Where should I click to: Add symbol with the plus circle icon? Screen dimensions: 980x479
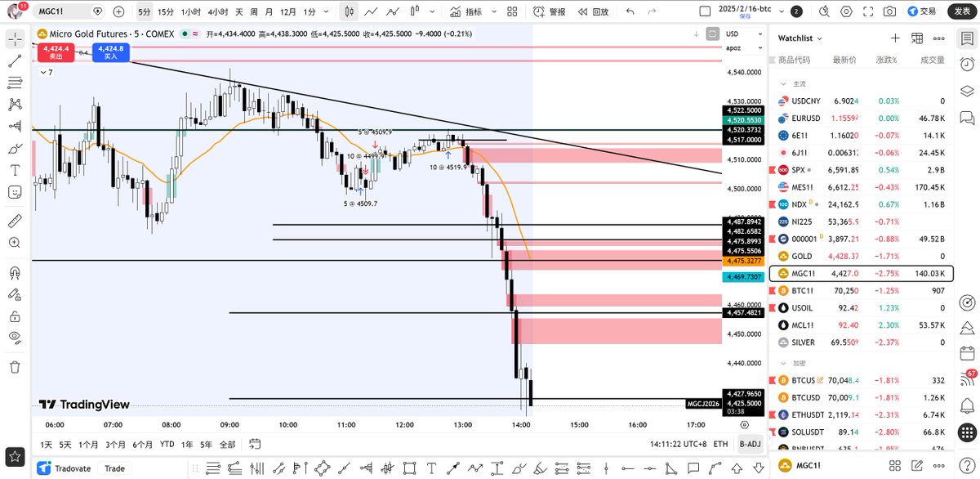[x=118, y=11]
